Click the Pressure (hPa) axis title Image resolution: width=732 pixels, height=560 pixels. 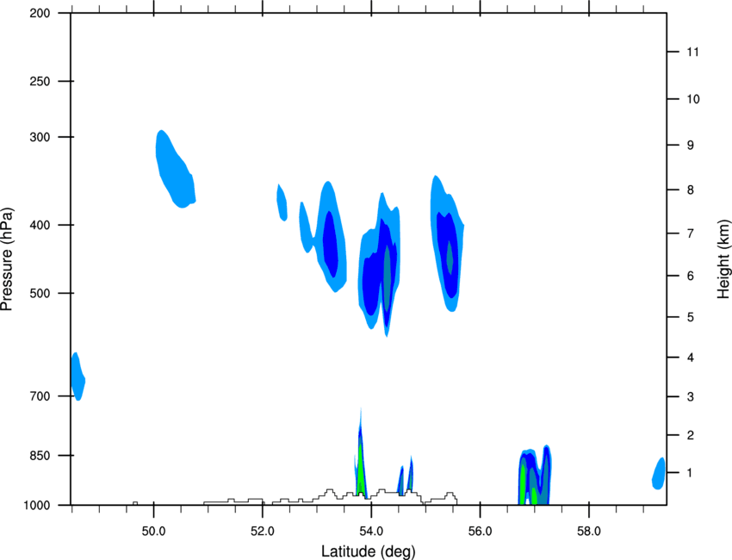(7, 259)
